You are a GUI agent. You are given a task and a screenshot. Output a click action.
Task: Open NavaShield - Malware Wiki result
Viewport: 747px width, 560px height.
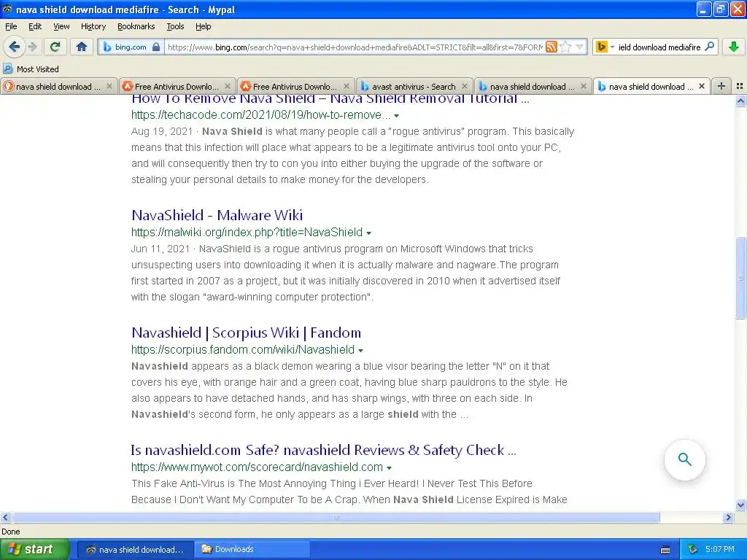click(217, 215)
